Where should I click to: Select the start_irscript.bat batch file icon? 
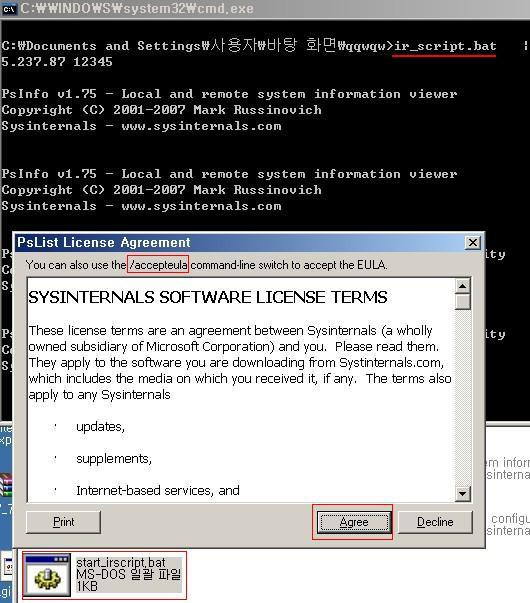[47, 575]
